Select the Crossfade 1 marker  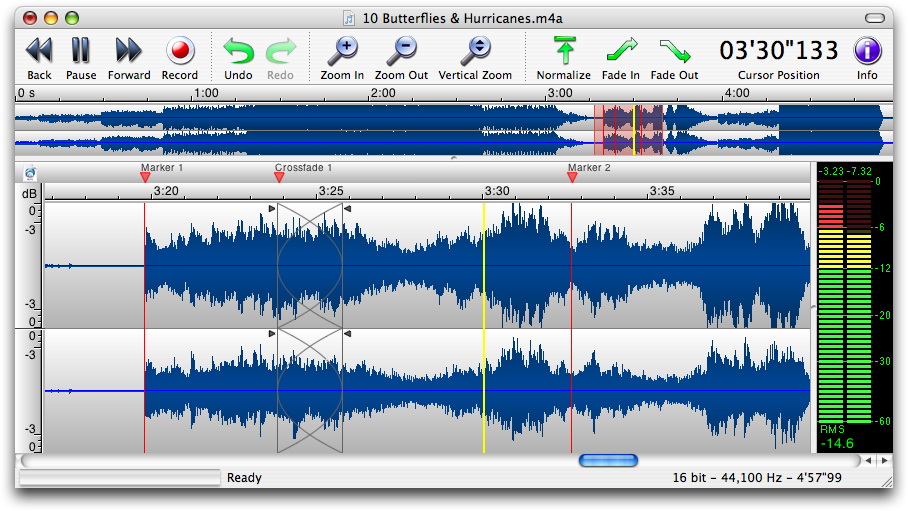(279, 177)
